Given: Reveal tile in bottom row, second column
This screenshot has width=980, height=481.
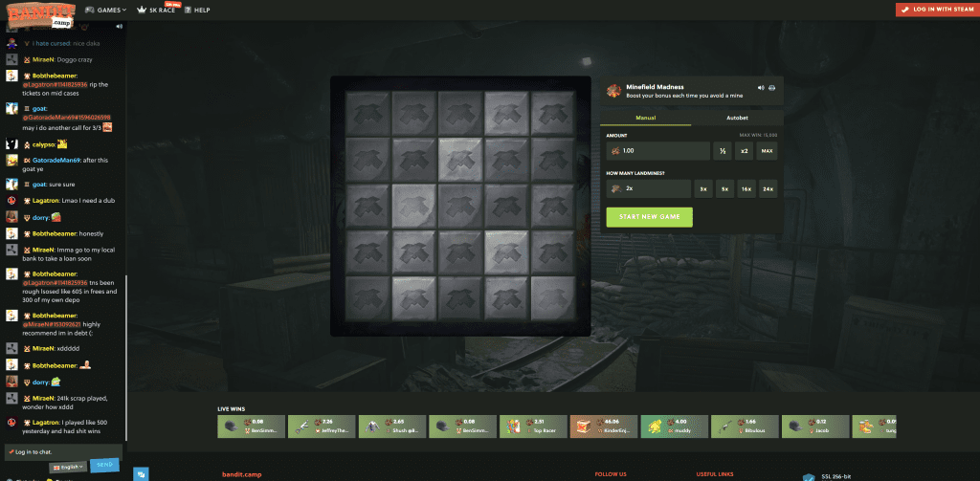Looking at the screenshot, I should coord(413,298).
